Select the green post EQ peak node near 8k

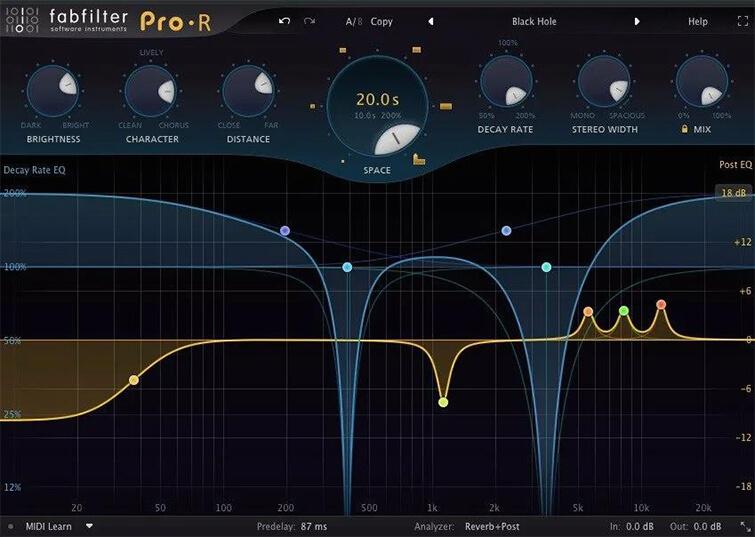pyautogui.click(x=624, y=311)
